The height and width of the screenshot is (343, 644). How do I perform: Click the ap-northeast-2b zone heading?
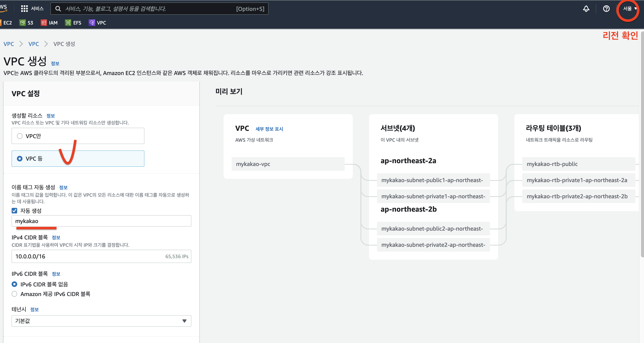pyautogui.click(x=409, y=209)
